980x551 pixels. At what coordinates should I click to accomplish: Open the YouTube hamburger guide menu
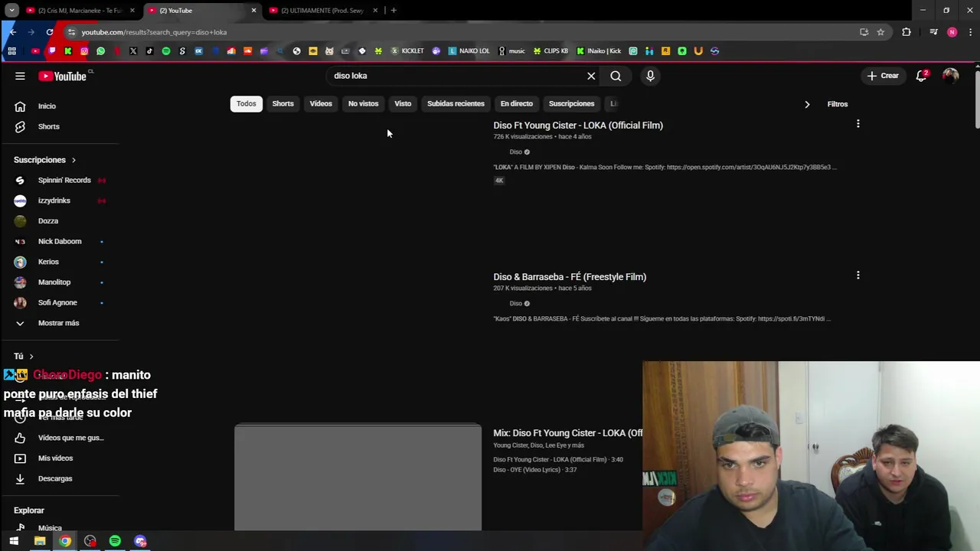click(x=20, y=76)
